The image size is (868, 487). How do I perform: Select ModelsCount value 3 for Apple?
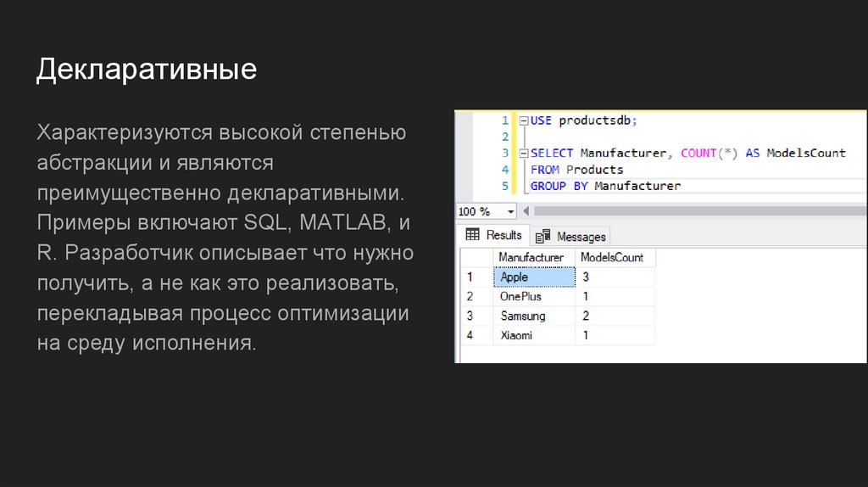pos(615,277)
